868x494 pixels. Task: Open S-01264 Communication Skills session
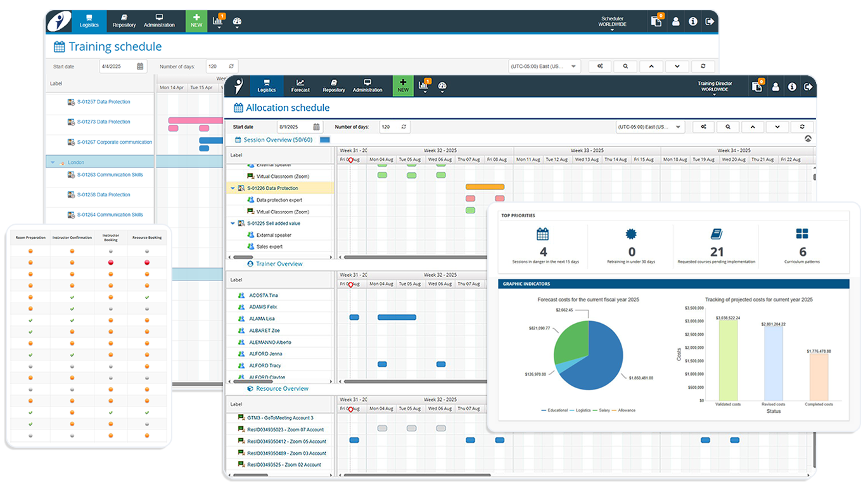click(x=110, y=215)
